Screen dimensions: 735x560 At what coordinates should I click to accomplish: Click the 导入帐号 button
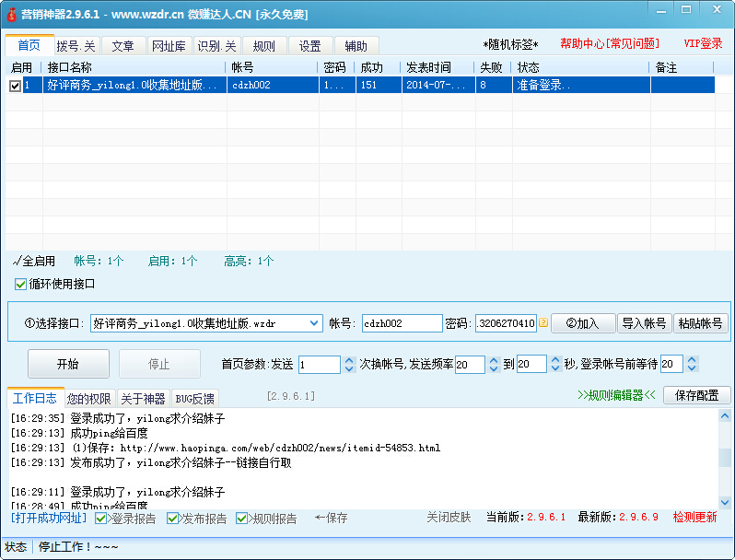pyautogui.click(x=645, y=323)
